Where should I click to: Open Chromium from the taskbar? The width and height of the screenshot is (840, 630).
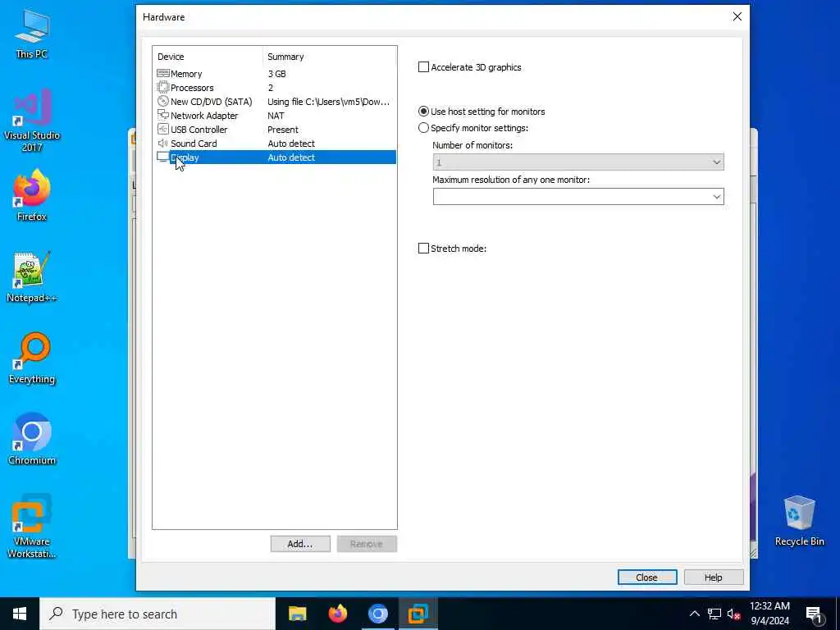click(377, 614)
